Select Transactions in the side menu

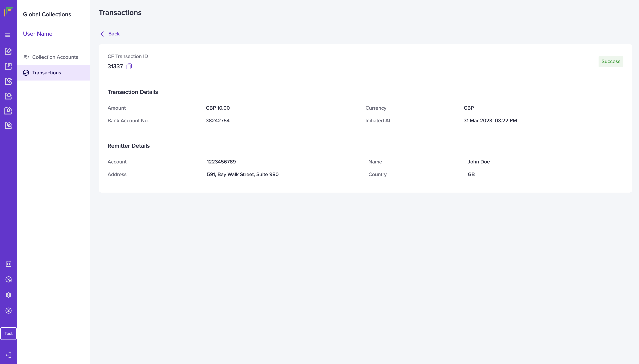point(47,73)
